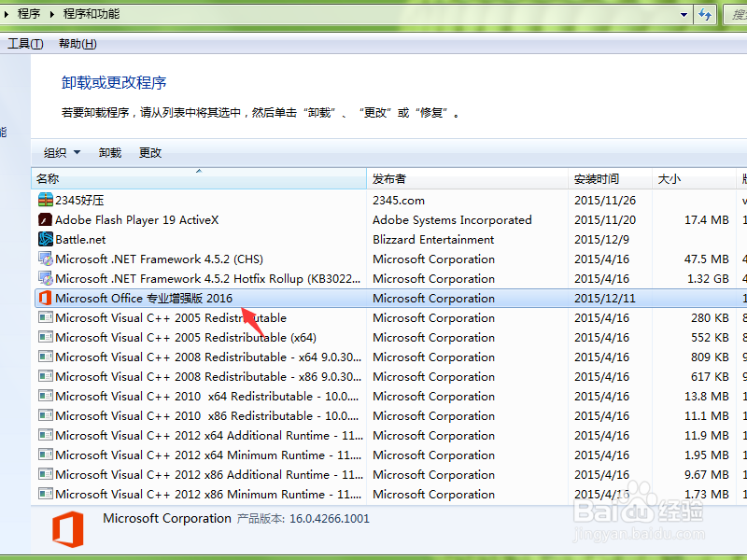
Task: Click the Visual C++ 2005 Redistributable (x64) icon
Action: pyautogui.click(x=45, y=337)
